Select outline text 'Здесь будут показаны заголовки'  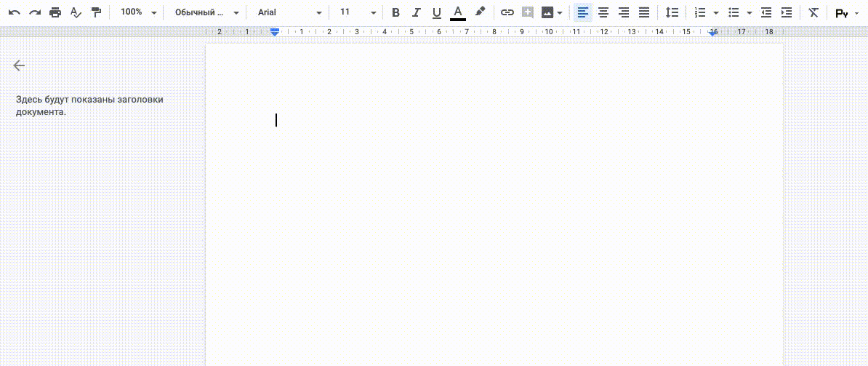[89, 100]
